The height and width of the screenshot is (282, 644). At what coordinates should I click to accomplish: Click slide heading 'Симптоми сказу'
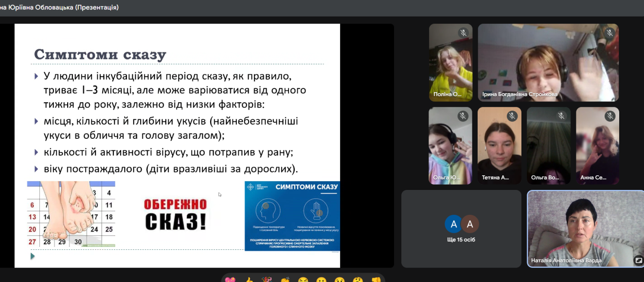pyautogui.click(x=100, y=54)
